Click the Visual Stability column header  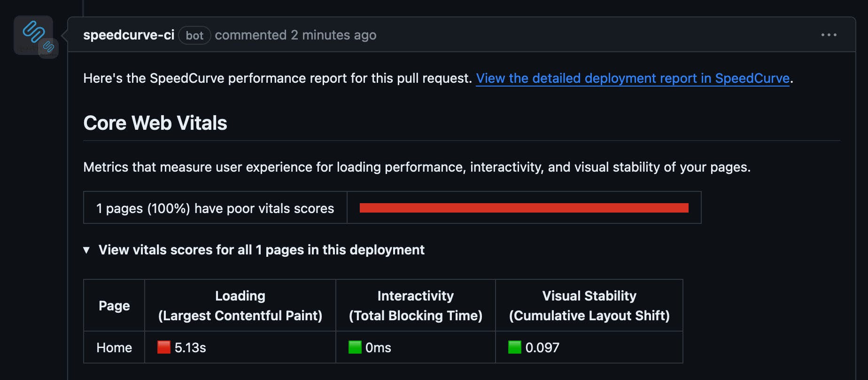tap(589, 306)
